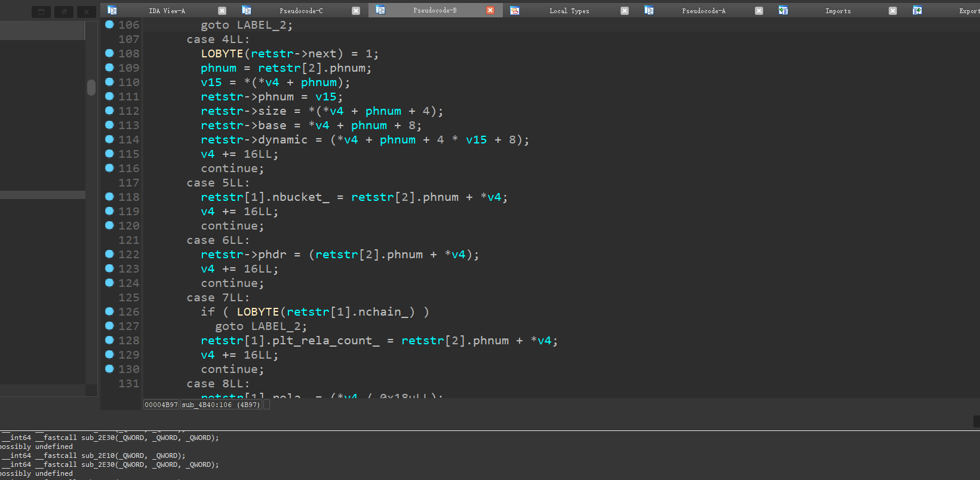Switch to the Pseudocode-A tab
The image size is (980, 480).
tap(703, 11)
